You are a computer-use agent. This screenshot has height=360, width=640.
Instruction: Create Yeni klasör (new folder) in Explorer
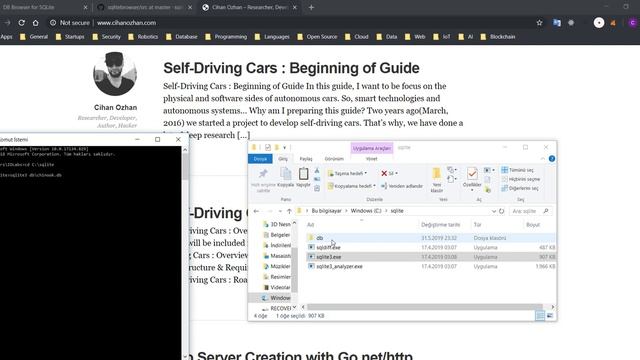pyautogui.click(x=436, y=180)
